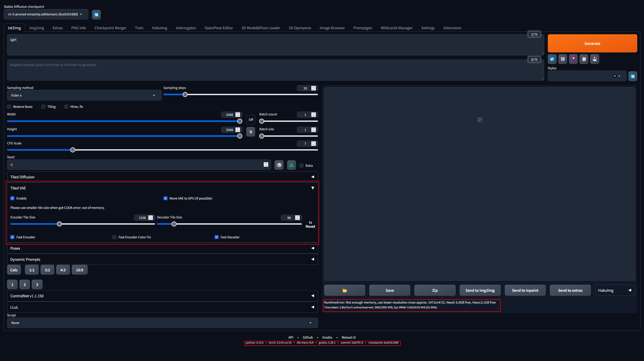Viewport: 644px width, 361px height.
Task: Click the orange Generate button
Action: (x=592, y=43)
